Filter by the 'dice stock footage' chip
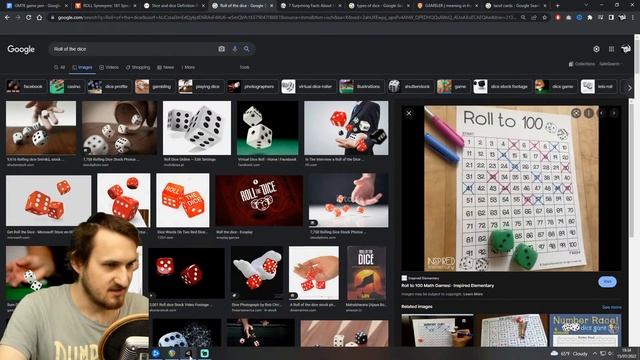This screenshot has height=360, width=640. [502, 87]
